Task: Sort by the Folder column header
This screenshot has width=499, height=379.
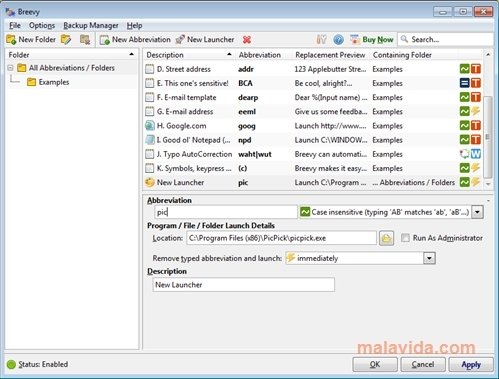Action: (x=72, y=55)
